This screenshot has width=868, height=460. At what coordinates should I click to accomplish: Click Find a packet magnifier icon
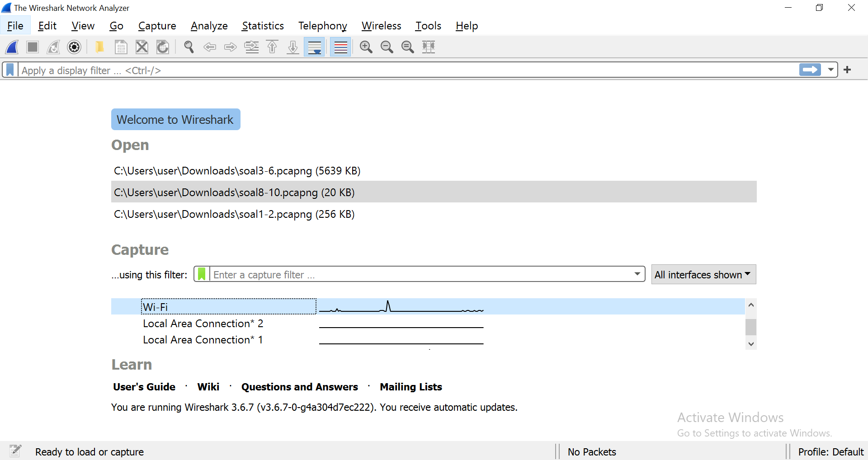(x=189, y=47)
